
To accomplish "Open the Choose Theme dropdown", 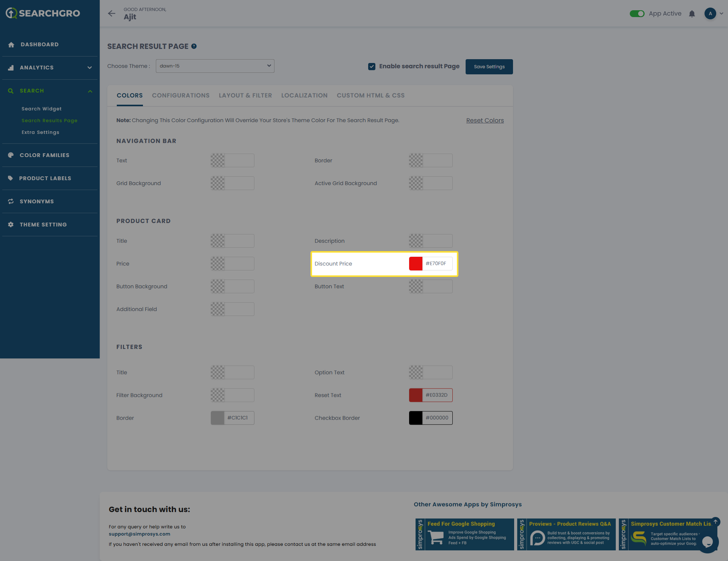I will click(215, 66).
